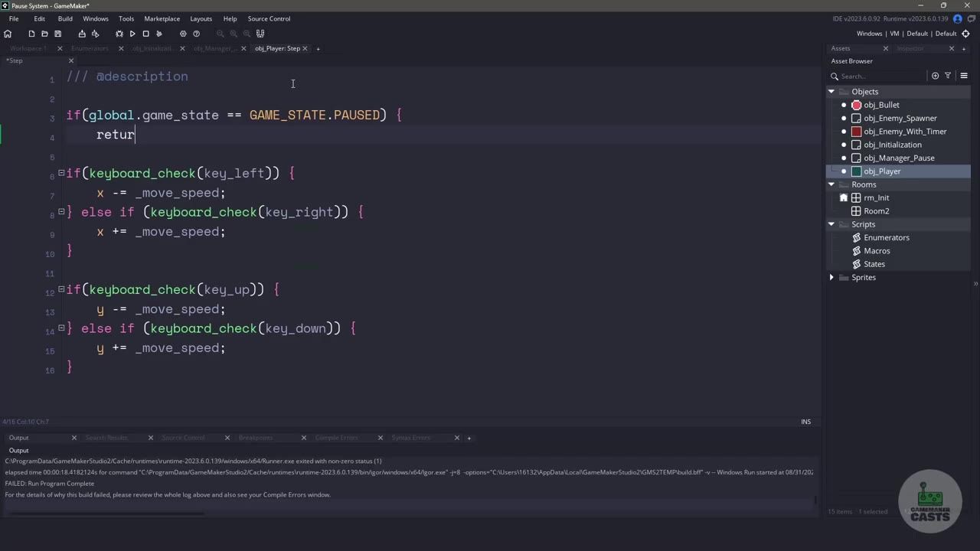Viewport: 980px width, 551px height.
Task: Add new asset in Asset Browser
Action: (935, 76)
